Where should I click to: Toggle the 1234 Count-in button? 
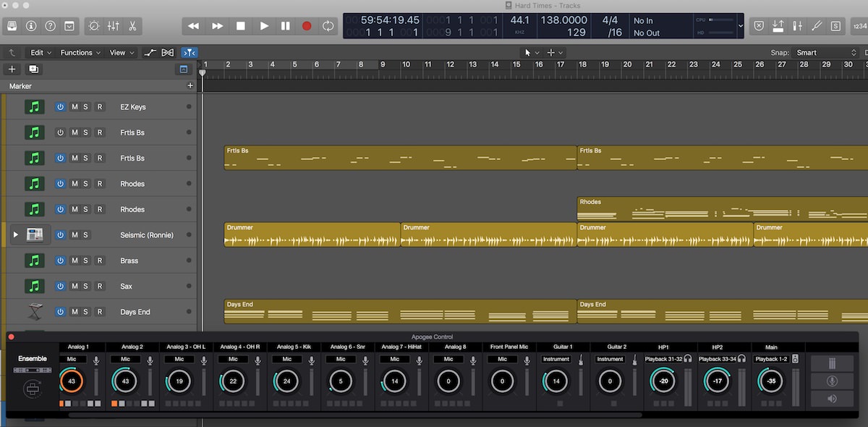tap(859, 26)
